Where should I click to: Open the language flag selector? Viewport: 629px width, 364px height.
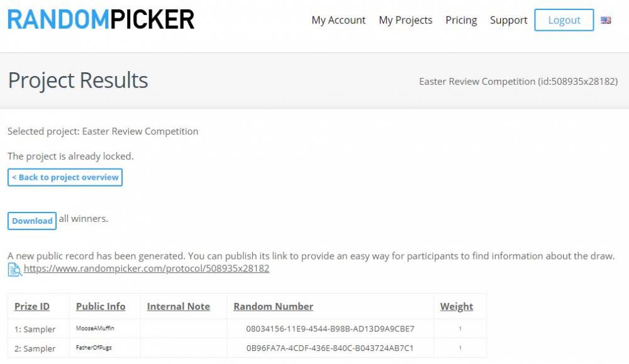pyautogui.click(x=606, y=20)
